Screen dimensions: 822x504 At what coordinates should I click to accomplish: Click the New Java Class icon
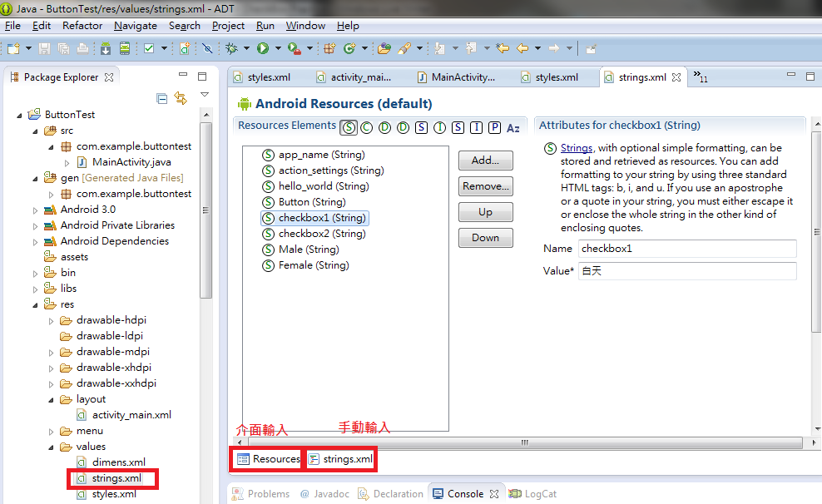click(x=349, y=49)
